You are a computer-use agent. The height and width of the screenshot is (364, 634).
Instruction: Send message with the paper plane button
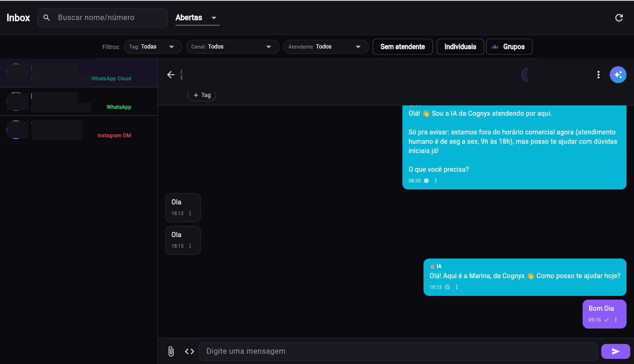[x=616, y=351]
